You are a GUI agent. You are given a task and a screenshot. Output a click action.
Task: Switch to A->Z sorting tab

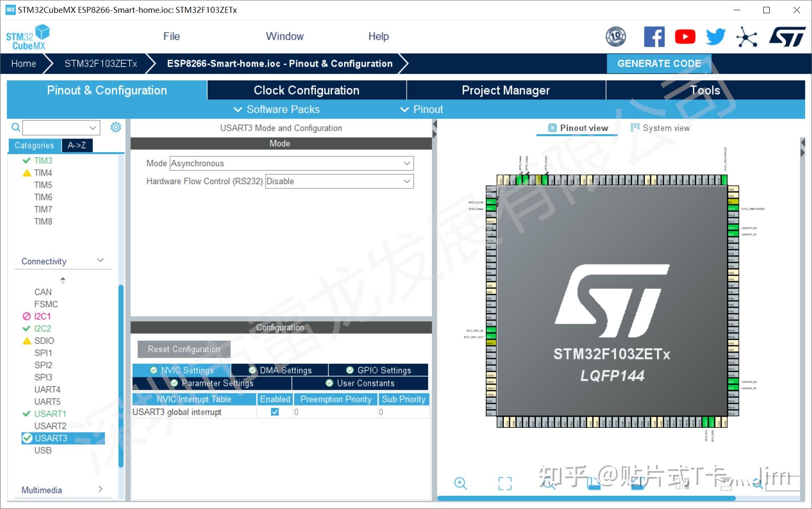click(77, 145)
